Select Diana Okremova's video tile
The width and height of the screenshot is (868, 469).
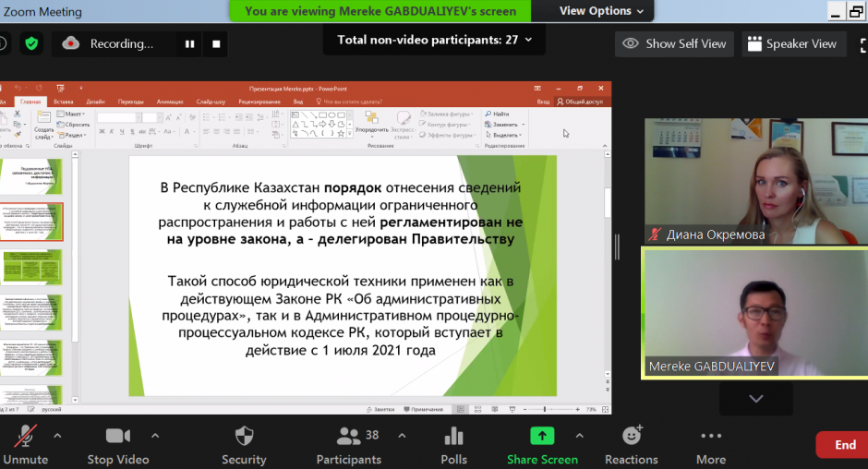click(x=755, y=181)
